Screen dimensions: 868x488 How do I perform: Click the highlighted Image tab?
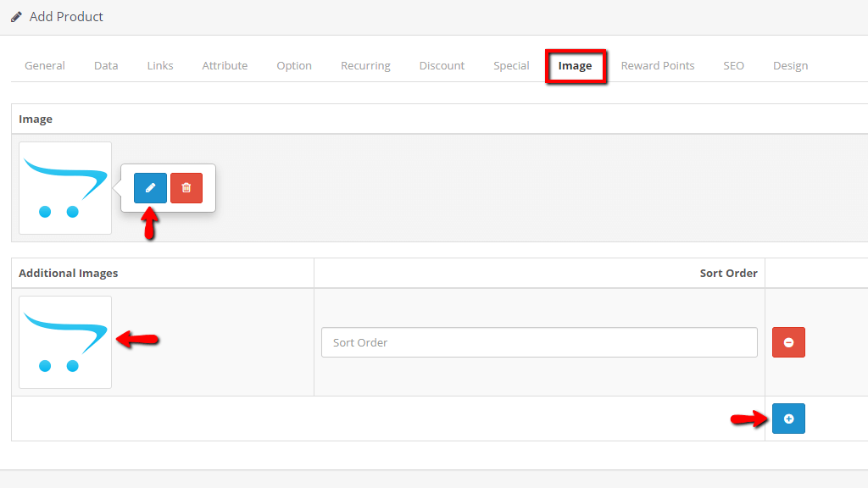tap(576, 65)
